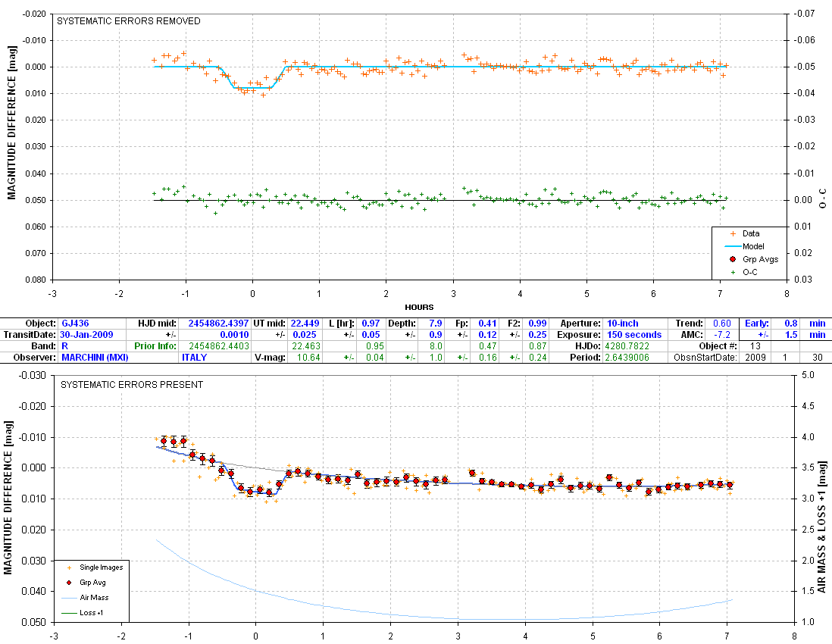Select the prior Fp value 0.47
The height and width of the screenshot is (644, 832).
click(x=488, y=346)
